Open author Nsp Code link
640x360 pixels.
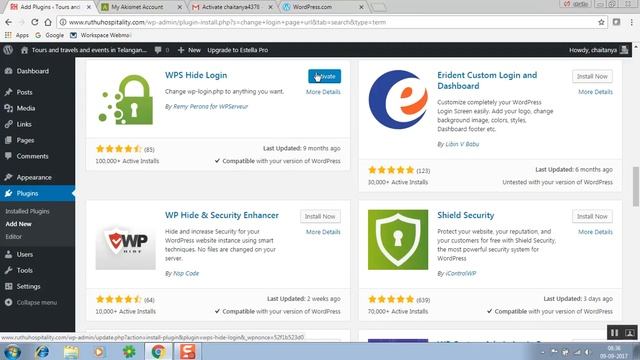pos(186,273)
